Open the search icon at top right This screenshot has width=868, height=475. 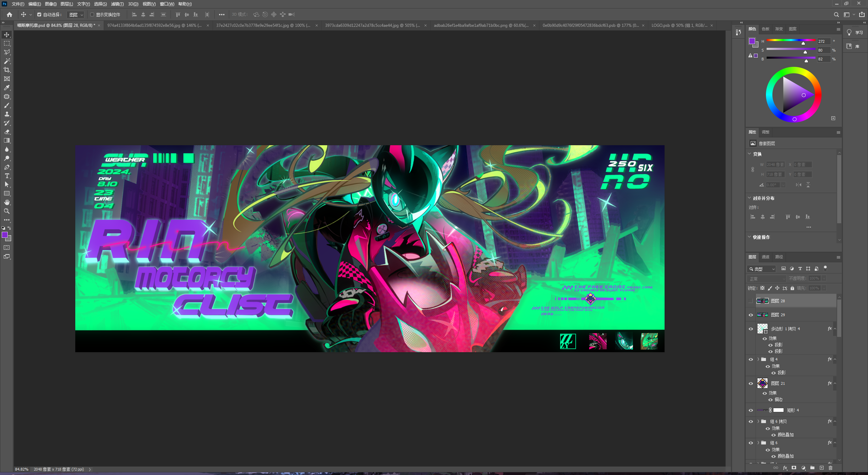[x=836, y=15]
